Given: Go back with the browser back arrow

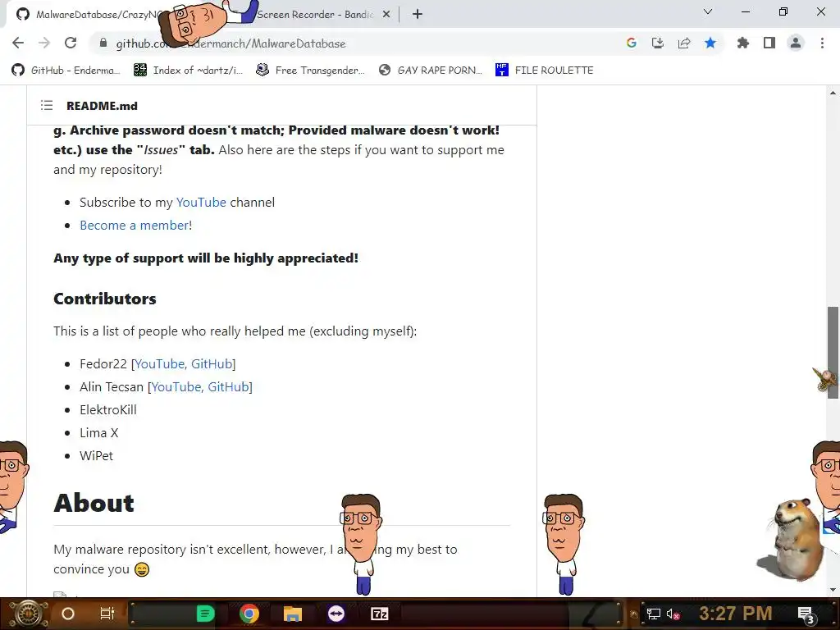Looking at the screenshot, I should point(18,43).
